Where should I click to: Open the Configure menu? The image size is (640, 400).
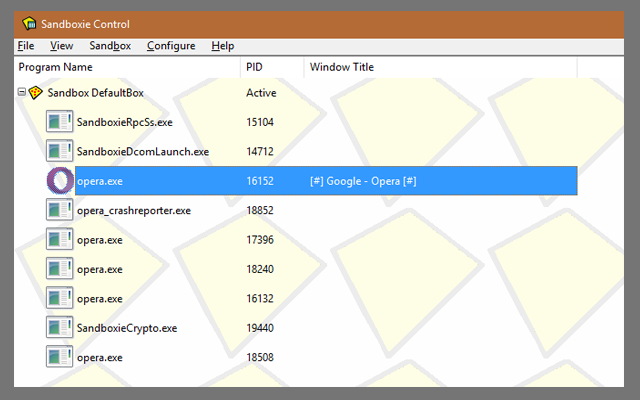point(171,46)
